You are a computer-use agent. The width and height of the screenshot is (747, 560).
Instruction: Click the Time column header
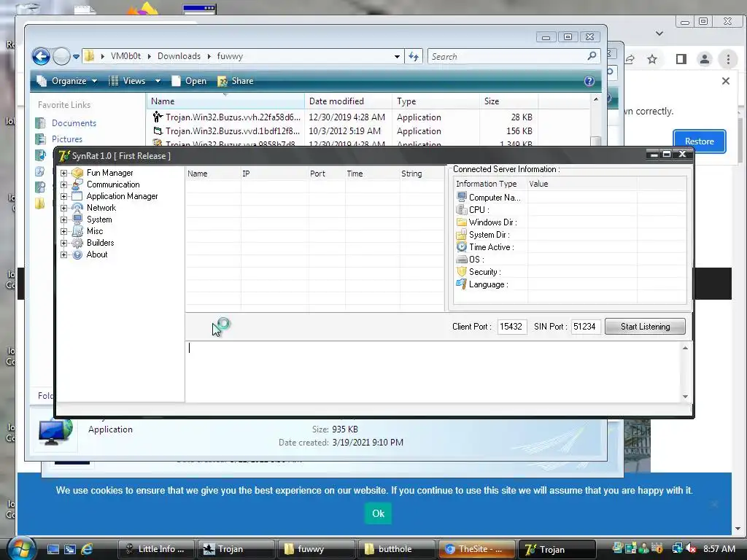pos(373,174)
